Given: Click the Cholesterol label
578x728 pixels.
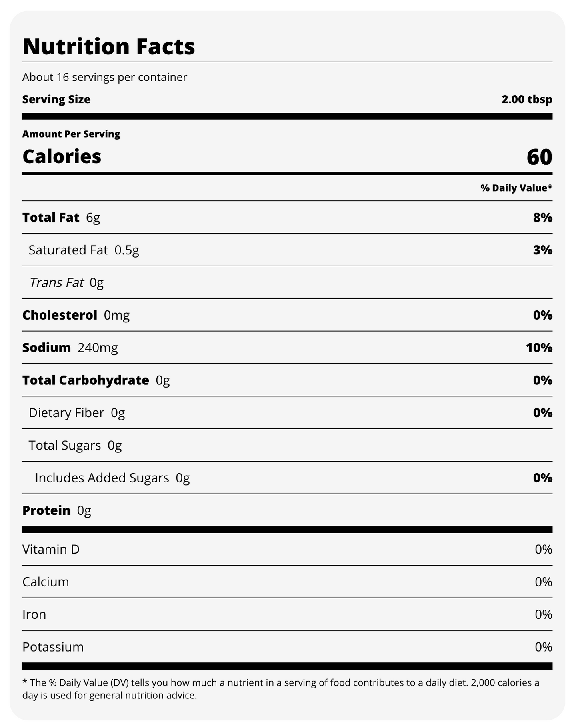Looking at the screenshot, I should point(60,315).
